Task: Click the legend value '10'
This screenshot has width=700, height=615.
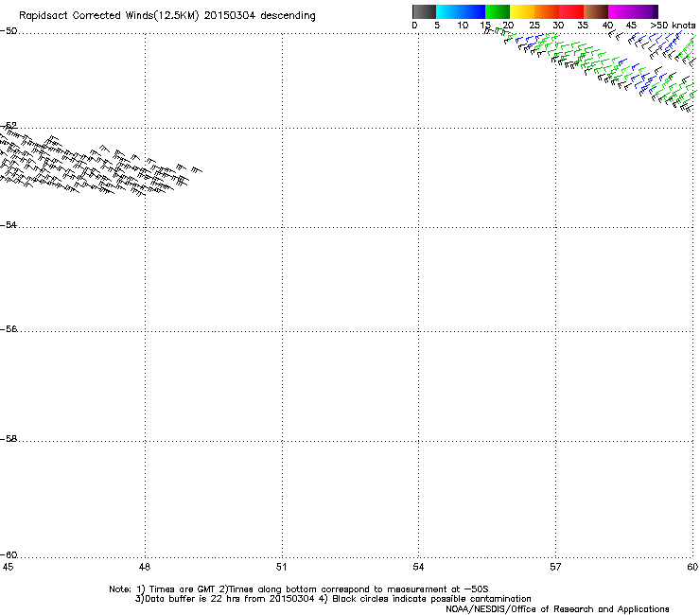Action: 463,26
